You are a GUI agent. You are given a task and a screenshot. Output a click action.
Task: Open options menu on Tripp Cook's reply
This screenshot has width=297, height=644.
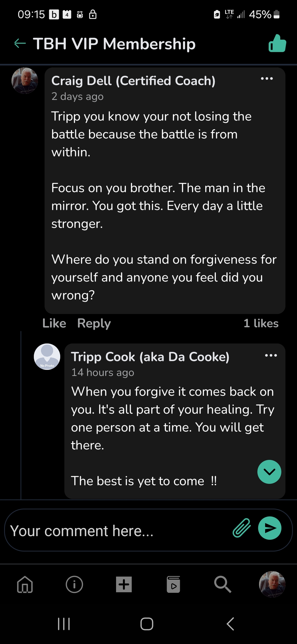271,355
